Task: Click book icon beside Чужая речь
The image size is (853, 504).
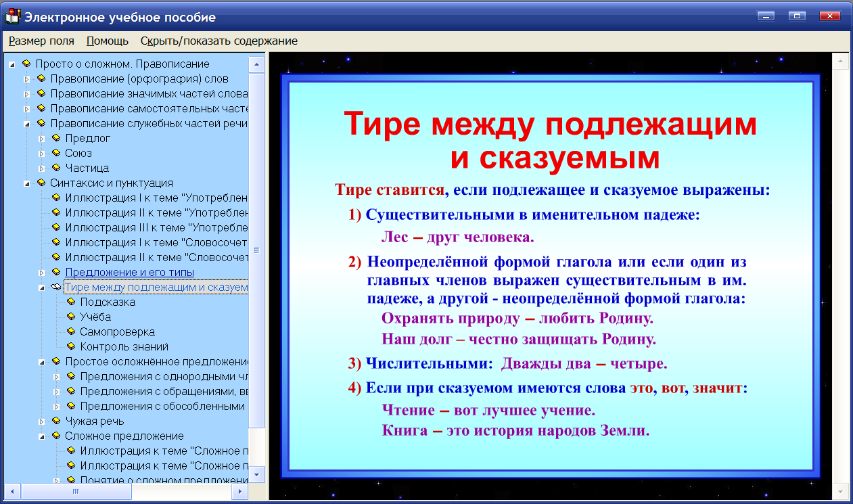Action: (56, 421)
